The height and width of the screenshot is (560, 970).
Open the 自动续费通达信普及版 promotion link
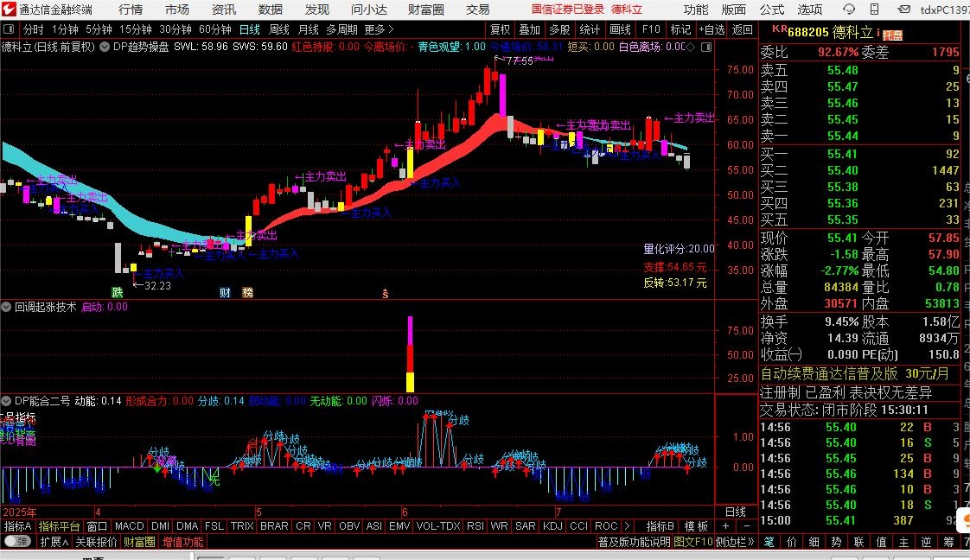pos(854,374)
